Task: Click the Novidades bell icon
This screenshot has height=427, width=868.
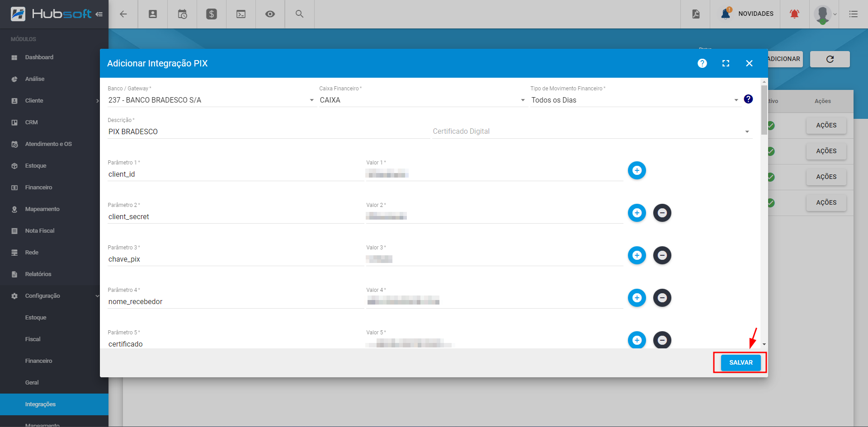Action: 726,13
